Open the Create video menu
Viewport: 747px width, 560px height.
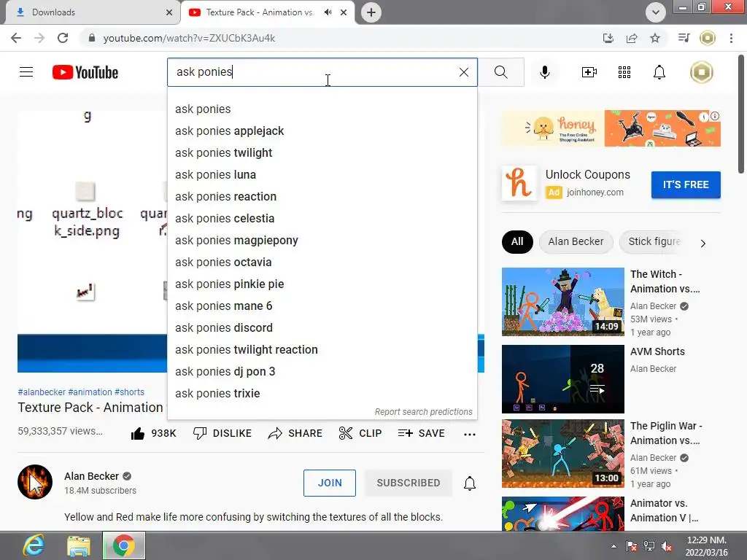(589, 72)
